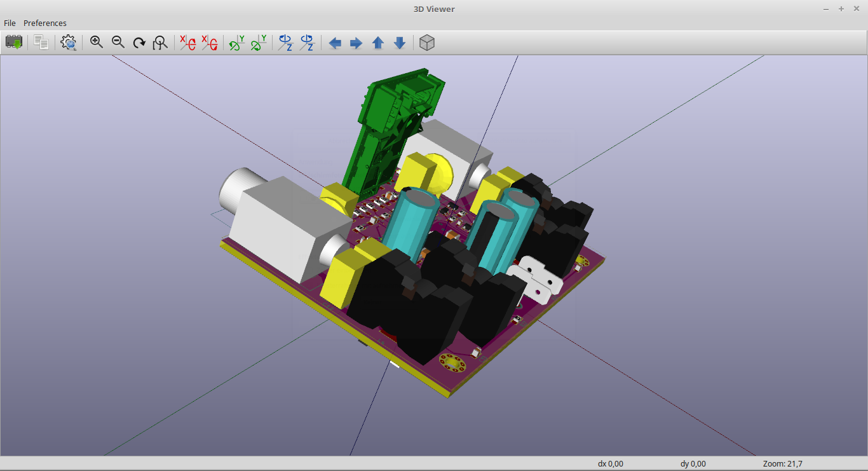The image size is (868, 471).
Task: Move the board right with the blue arrow
Action: pos(356,43)
